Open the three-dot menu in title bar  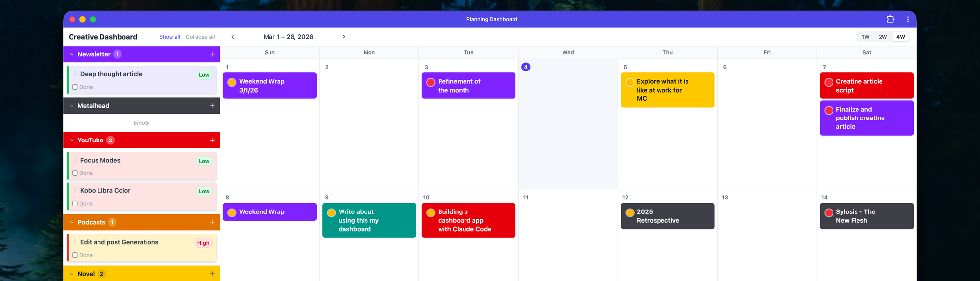tap(908, 19)
